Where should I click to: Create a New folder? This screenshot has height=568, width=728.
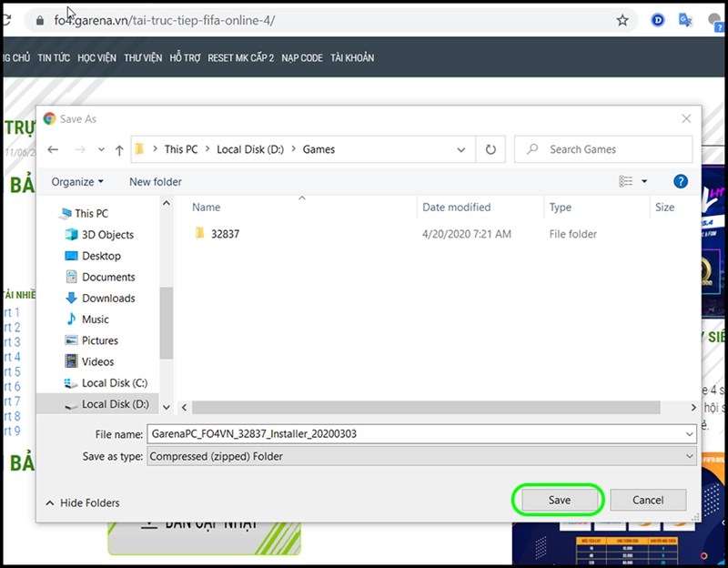click(x=156, y=181)
